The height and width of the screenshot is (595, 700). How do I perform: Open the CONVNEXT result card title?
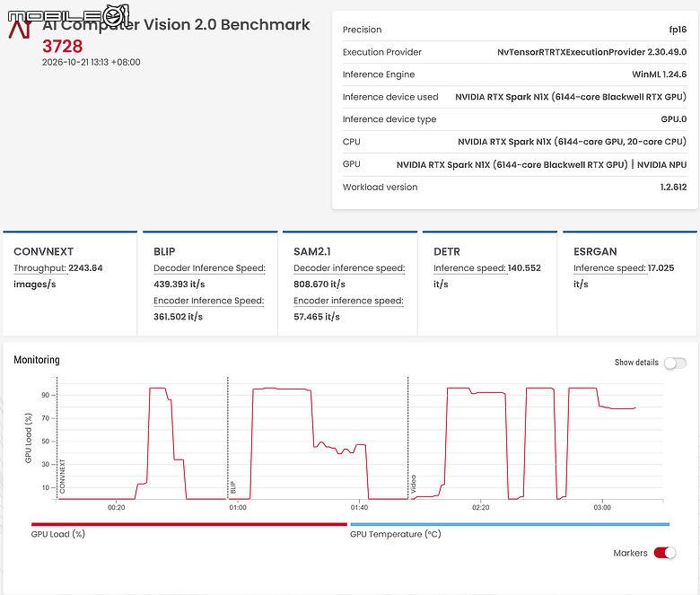44,252
